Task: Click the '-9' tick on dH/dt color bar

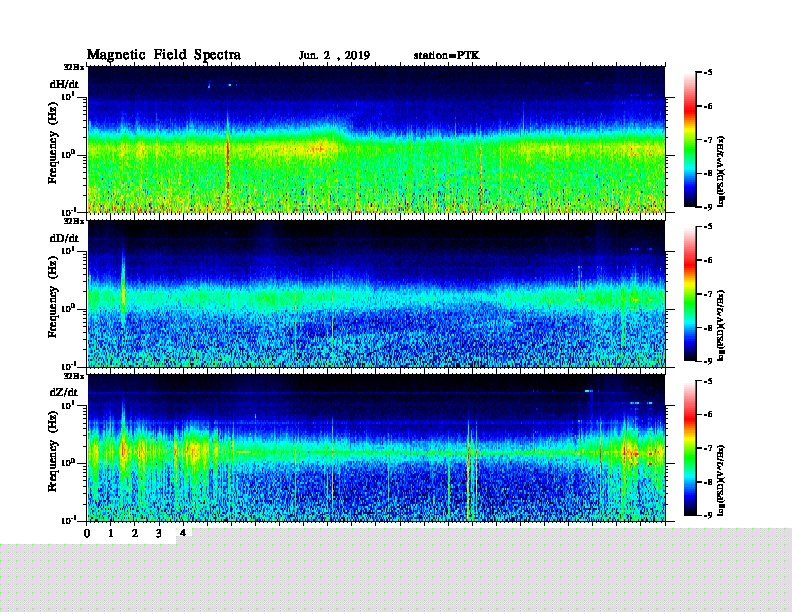Action: tap(708, 207)
